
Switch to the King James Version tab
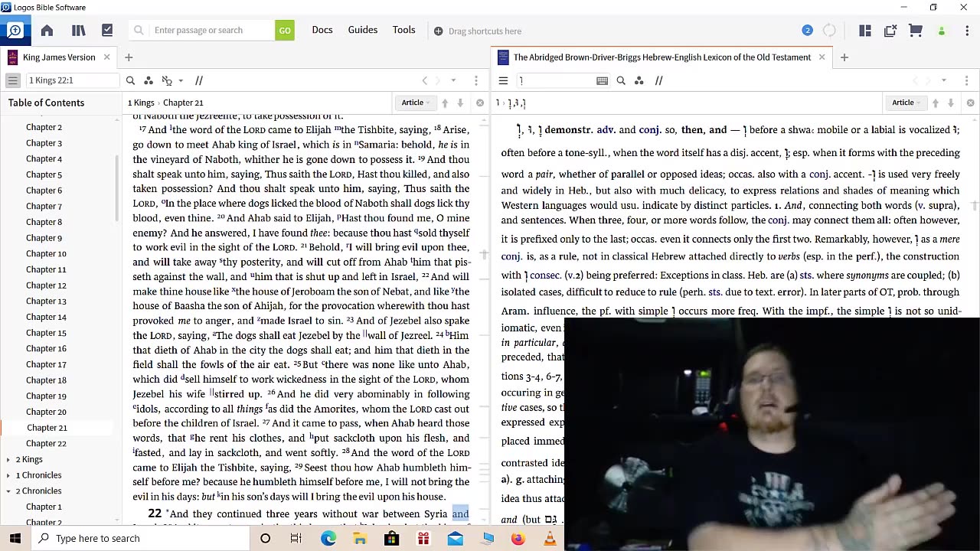coord(59,57)
